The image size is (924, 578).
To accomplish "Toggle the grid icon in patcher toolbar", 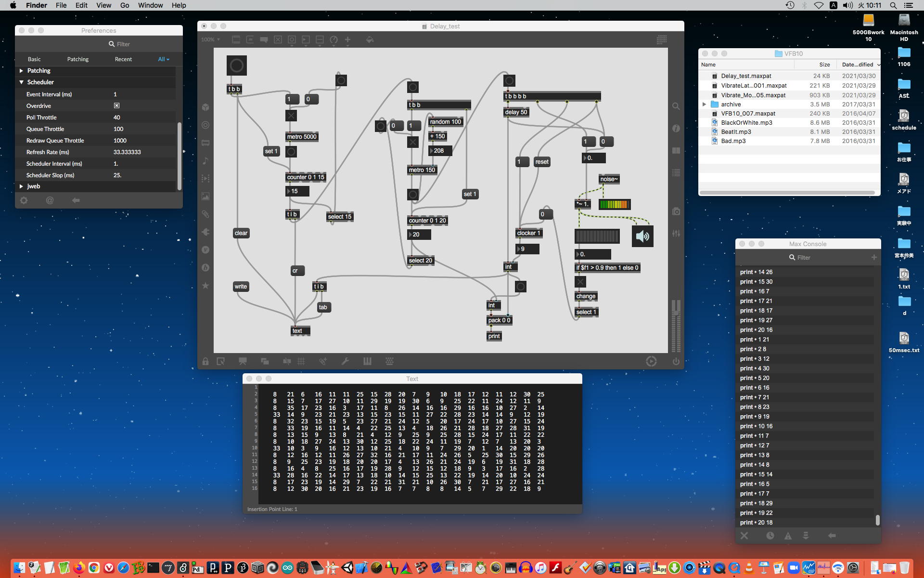I will (x=301, y=361).
